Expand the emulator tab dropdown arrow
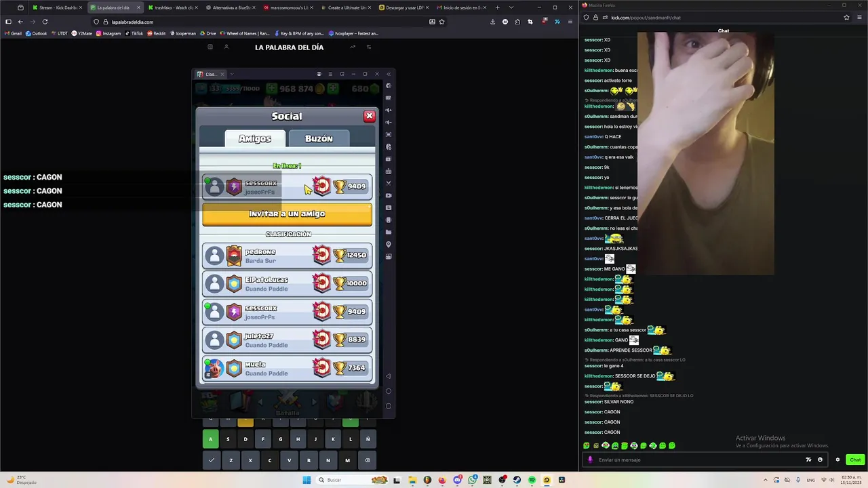The image size is (868, 488). [x=232, y=74]
